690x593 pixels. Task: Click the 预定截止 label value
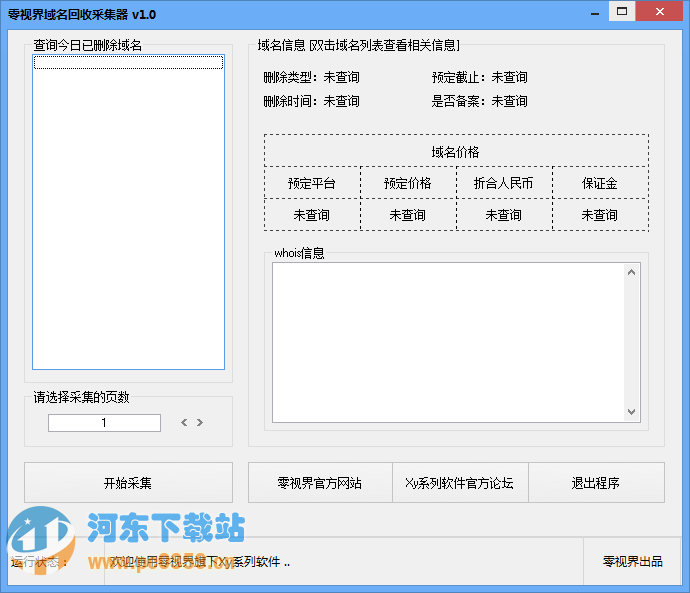tap(510, 77)
